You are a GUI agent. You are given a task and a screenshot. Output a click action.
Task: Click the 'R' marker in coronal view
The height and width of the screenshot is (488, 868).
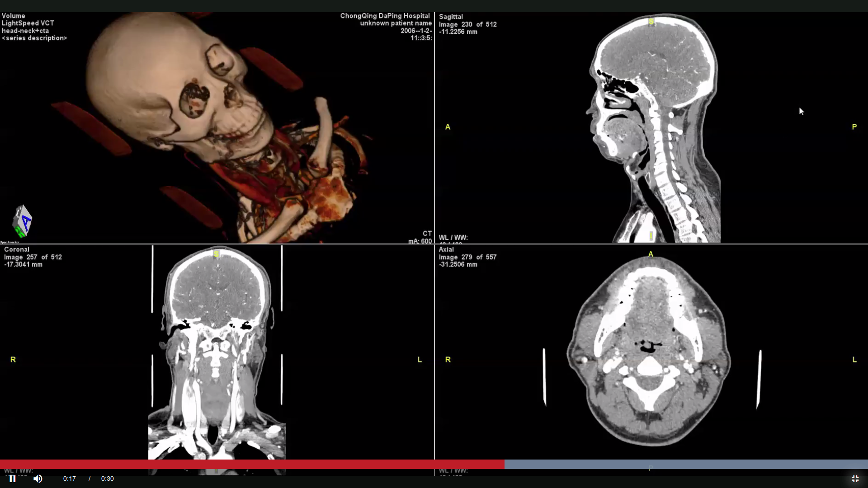tap(13, 360)
